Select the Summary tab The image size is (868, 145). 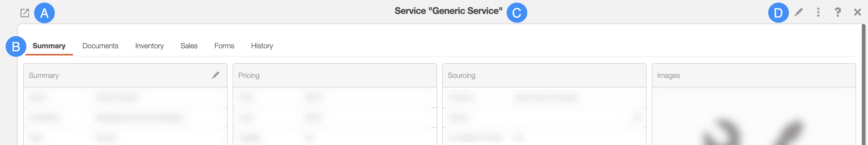coord(49,46)
